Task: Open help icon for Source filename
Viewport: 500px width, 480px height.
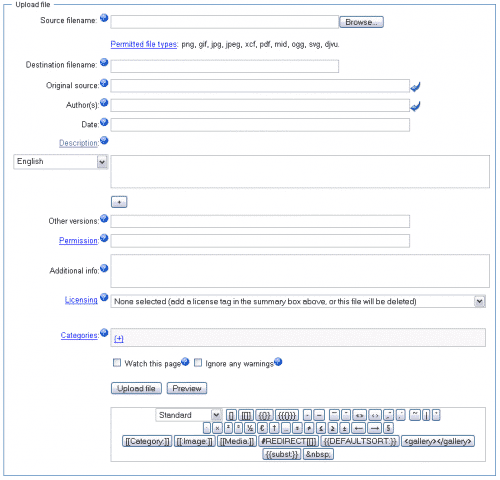Action: [104, 18]
